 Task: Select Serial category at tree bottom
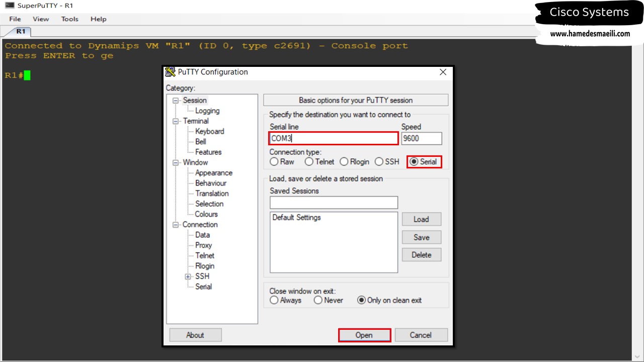pos(203,287)
